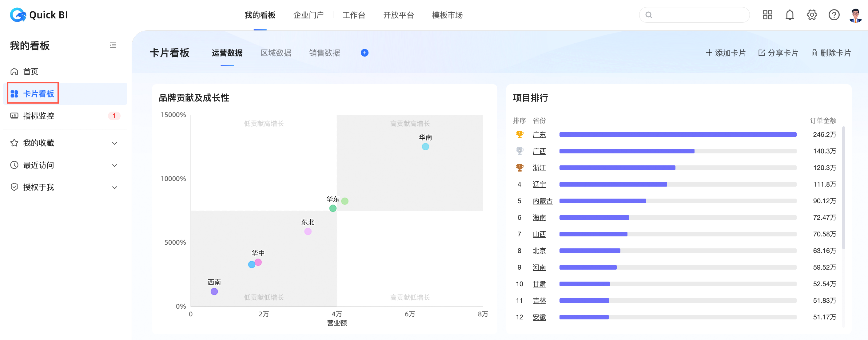Viewport: 868px width, 340px height.
Task: Open the apps grid icon
Action: point(767,15)
